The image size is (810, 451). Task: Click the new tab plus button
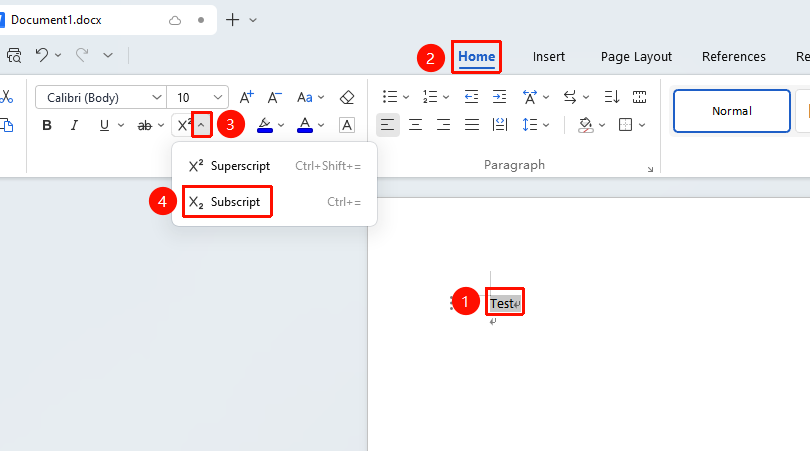tap(232, 20)
